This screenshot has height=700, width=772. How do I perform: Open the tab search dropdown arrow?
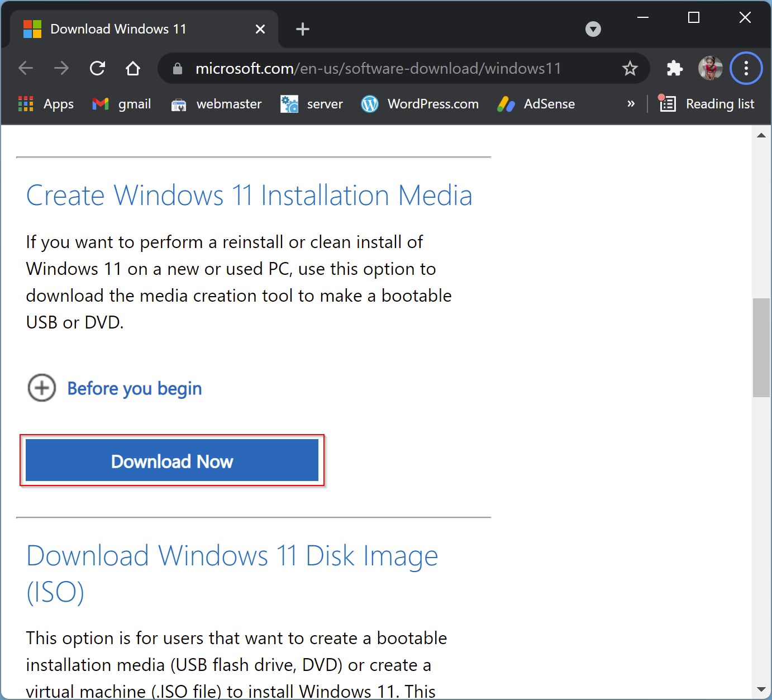point(593,29)
